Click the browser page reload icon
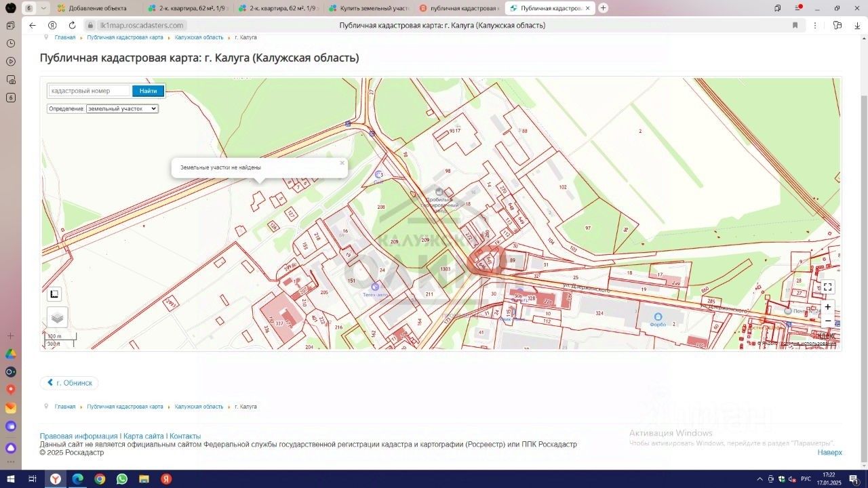This screenshot has width=868, height=488. (x=72, y=25)
